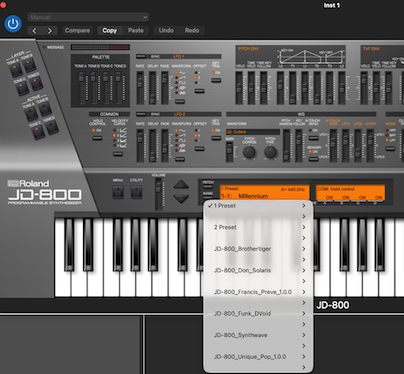Toggle the Active Tone C button

coord(38,132)
